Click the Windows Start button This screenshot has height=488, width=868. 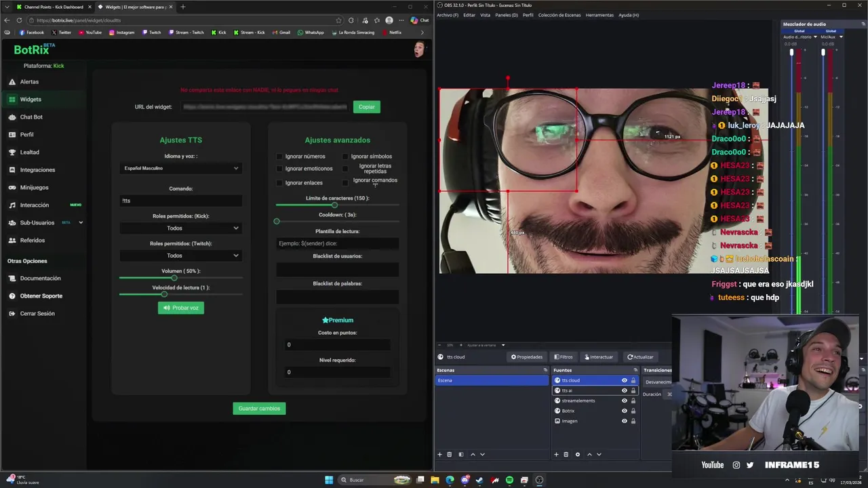(x=329, y=480)
